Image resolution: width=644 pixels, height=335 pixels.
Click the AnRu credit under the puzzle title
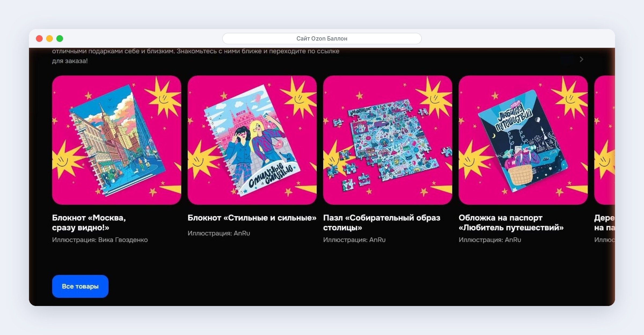[x=354, y=240]
